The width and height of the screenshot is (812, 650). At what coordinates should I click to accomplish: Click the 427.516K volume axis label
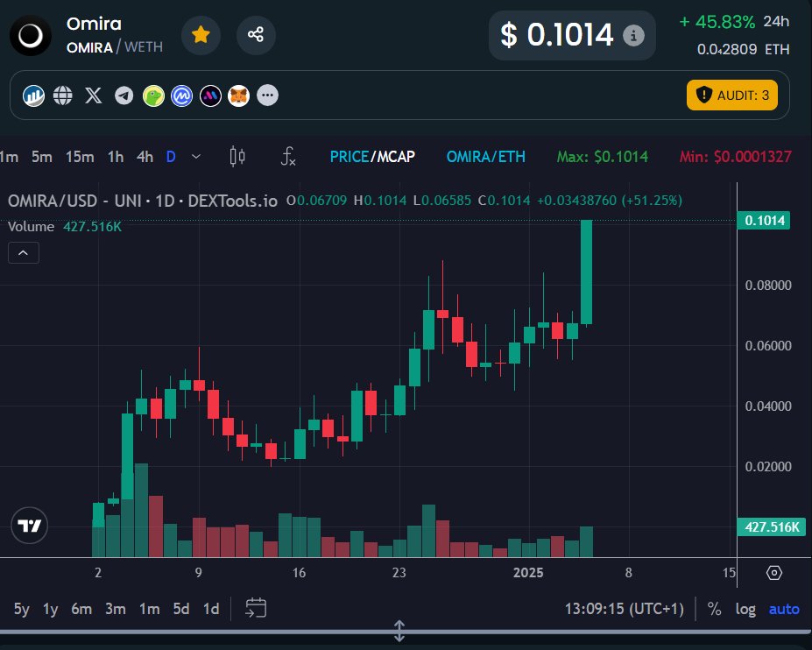coord(771,526)
